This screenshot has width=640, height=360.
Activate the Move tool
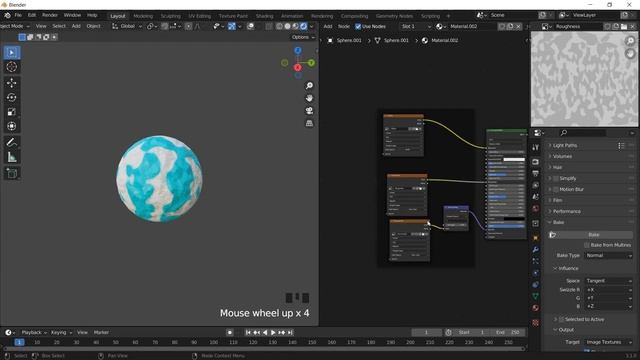(x=11, y=83)
